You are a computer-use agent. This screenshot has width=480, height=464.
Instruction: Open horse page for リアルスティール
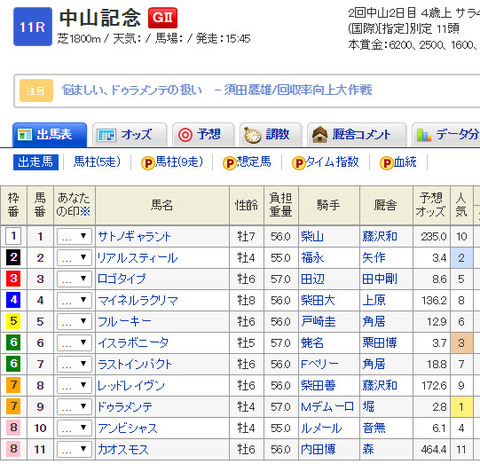[138, 258]
